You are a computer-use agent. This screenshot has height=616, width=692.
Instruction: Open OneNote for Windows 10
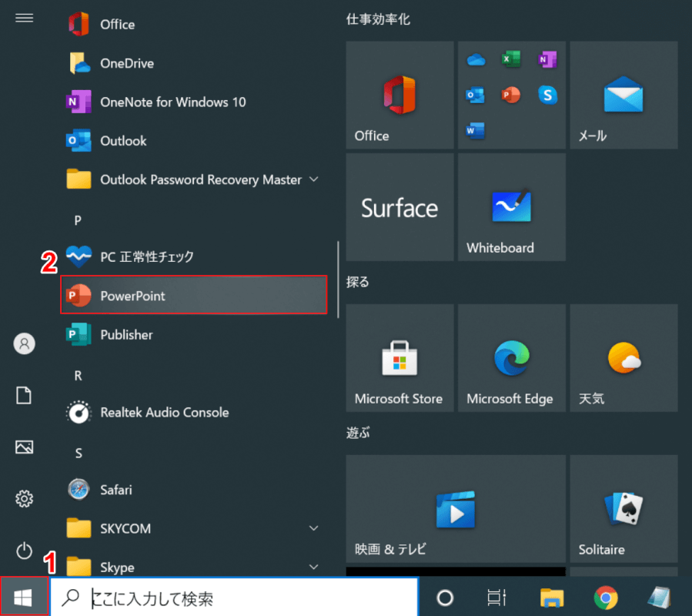194,102
